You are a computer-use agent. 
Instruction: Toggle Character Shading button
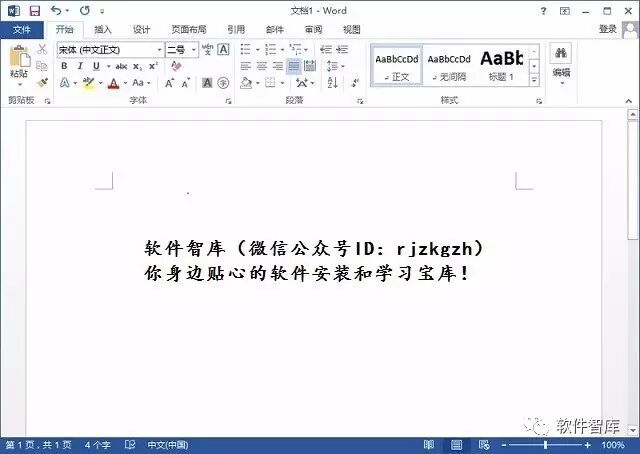tap(207, 83)
